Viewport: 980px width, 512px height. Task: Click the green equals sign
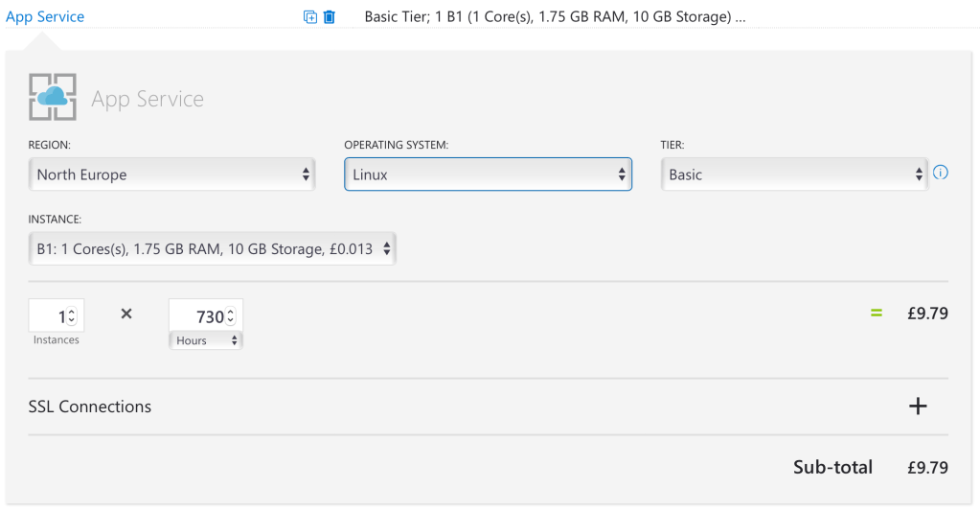[876, 313]
